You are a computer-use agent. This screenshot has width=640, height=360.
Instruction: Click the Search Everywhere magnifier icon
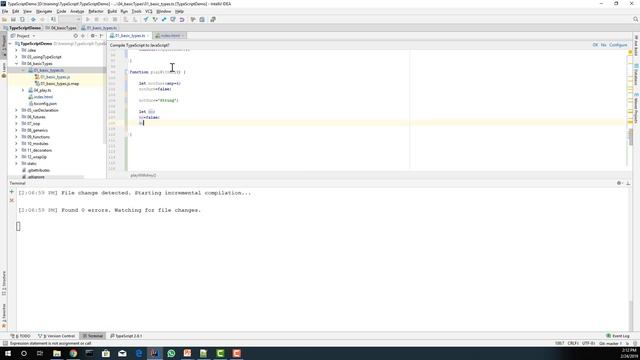[635, 19]
